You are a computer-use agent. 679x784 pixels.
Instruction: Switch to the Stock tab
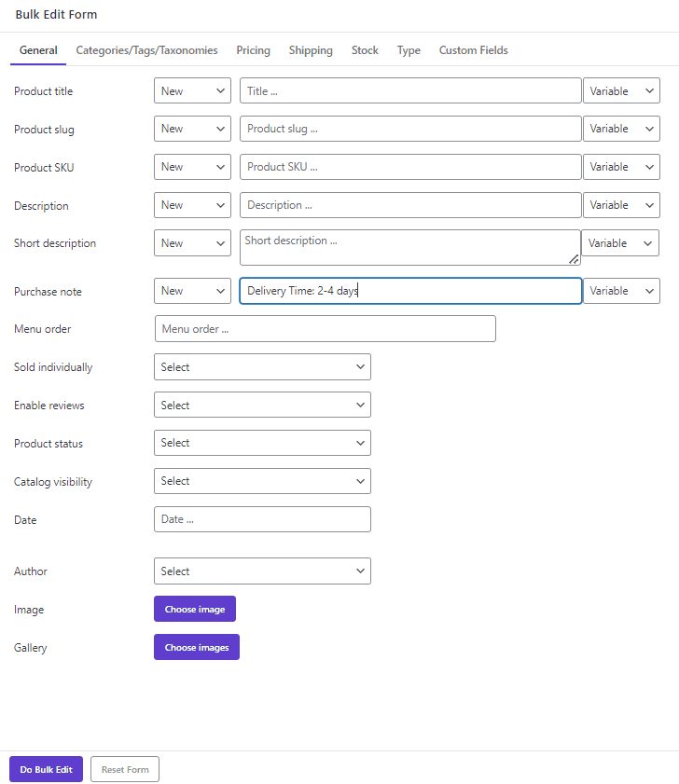point(365,50)
